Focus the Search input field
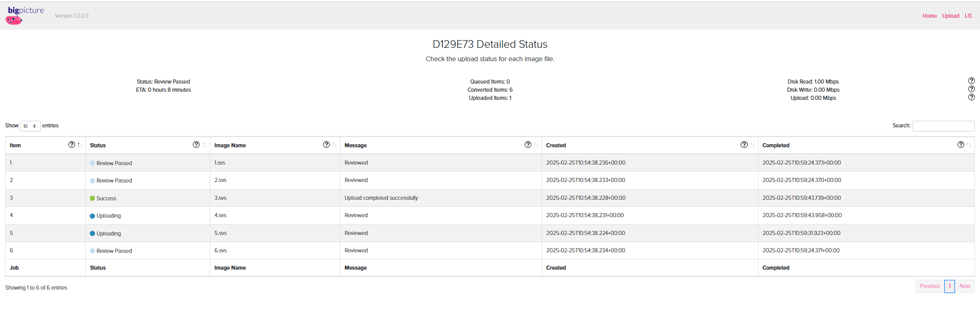The image size is (980, 311). pos(943,126)
